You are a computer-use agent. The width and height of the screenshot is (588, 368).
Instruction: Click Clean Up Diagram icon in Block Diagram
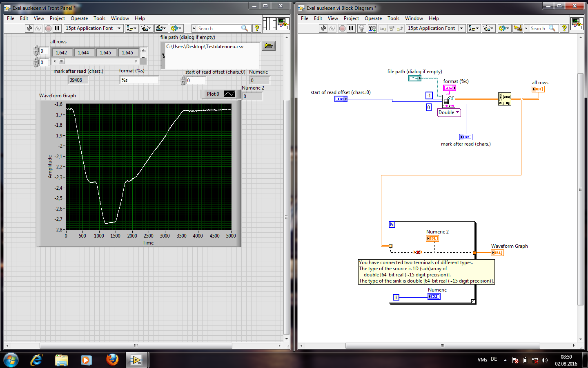tap(517, 28)
